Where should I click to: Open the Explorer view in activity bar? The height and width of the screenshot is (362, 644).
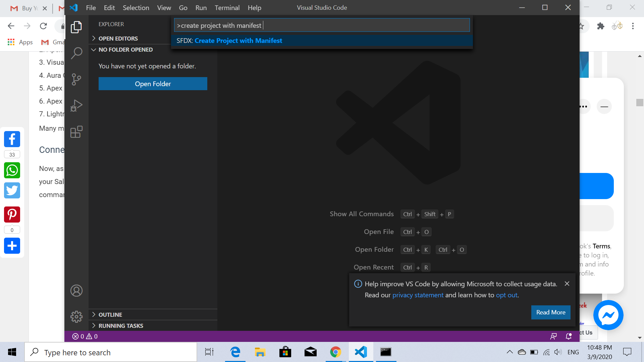(x=76, y=27)
